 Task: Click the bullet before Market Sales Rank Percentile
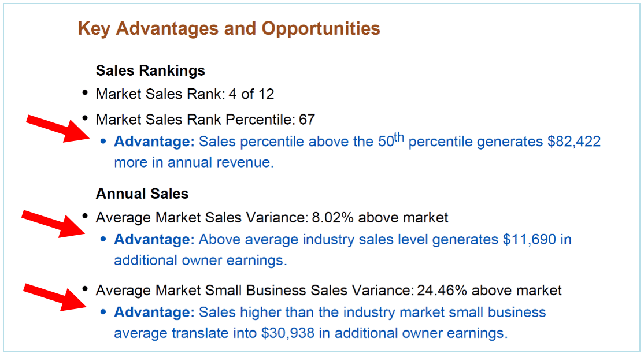(86, 118)
